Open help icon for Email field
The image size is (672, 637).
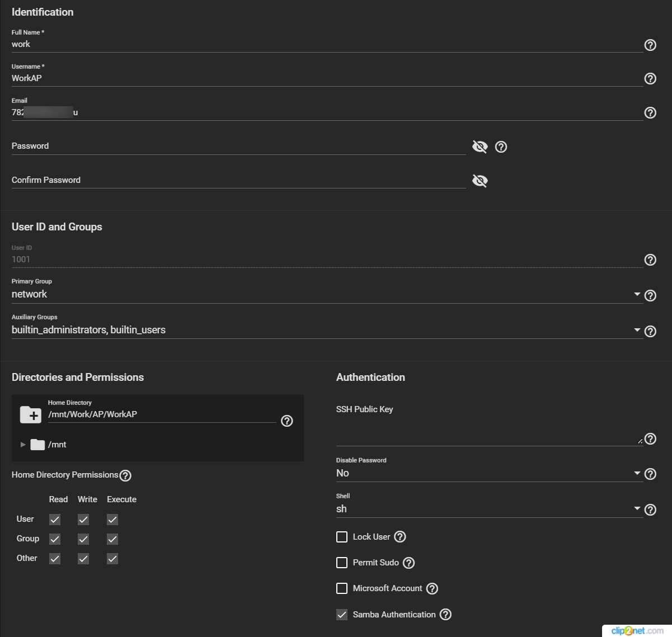(x=650, y=113)
